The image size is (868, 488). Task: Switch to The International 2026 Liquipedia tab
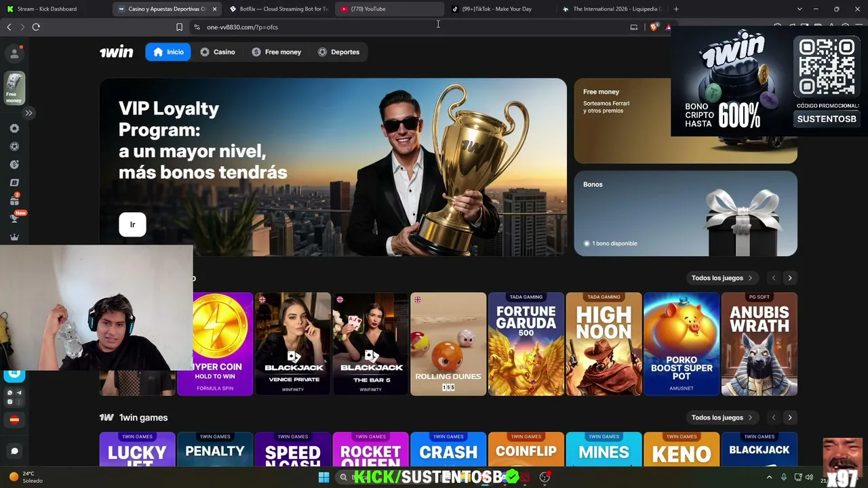tap(612, 9)
